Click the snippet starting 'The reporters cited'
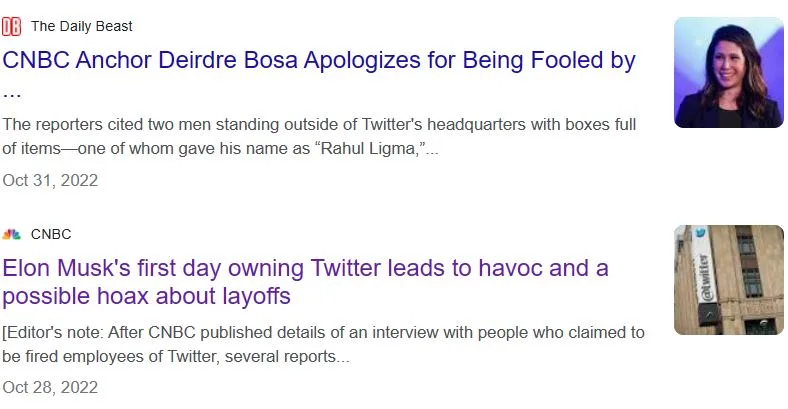 319,137
